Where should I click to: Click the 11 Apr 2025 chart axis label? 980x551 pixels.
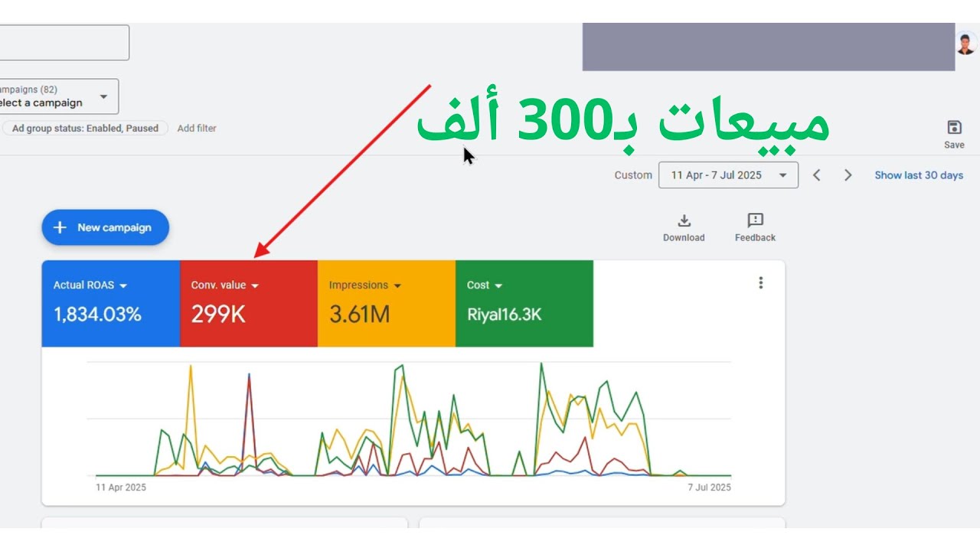[x=121, y=487]
